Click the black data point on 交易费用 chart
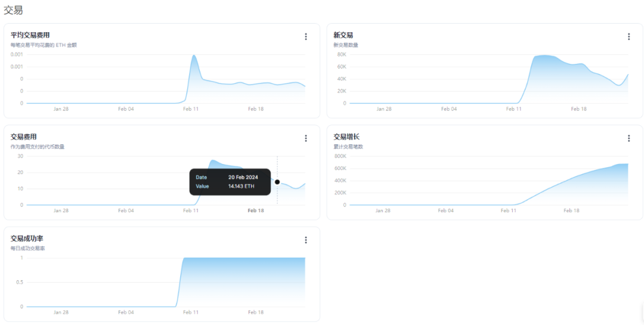Viewport: 644px width, 325px height. point(277,182)
